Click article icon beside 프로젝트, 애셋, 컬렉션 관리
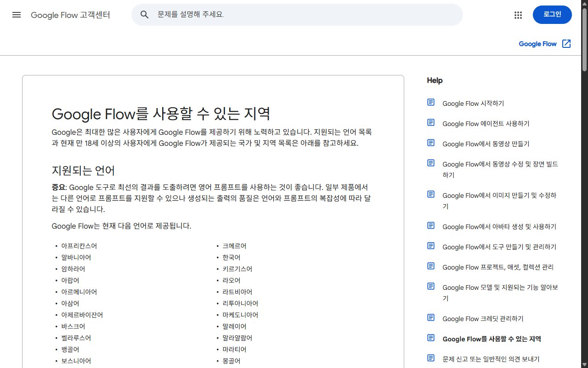Viewport: 588px width, 368px height. 431,266
